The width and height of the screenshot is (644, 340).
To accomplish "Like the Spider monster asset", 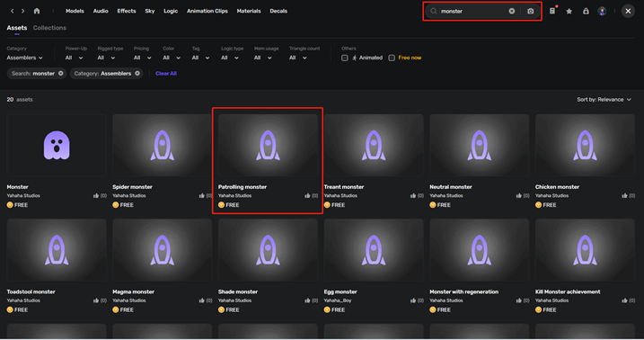I will [x=202, y=196].
